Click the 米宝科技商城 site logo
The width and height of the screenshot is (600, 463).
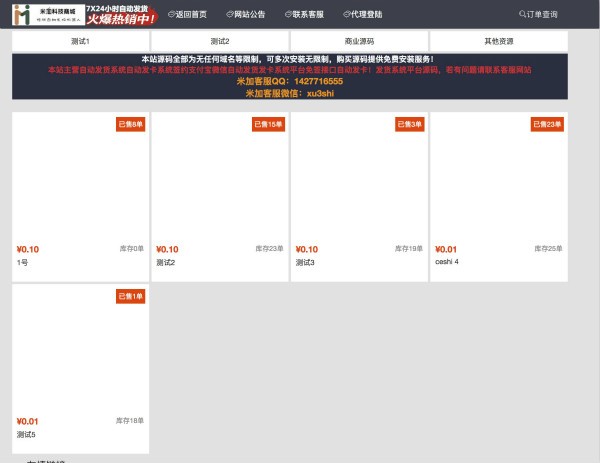pos(48,14)
